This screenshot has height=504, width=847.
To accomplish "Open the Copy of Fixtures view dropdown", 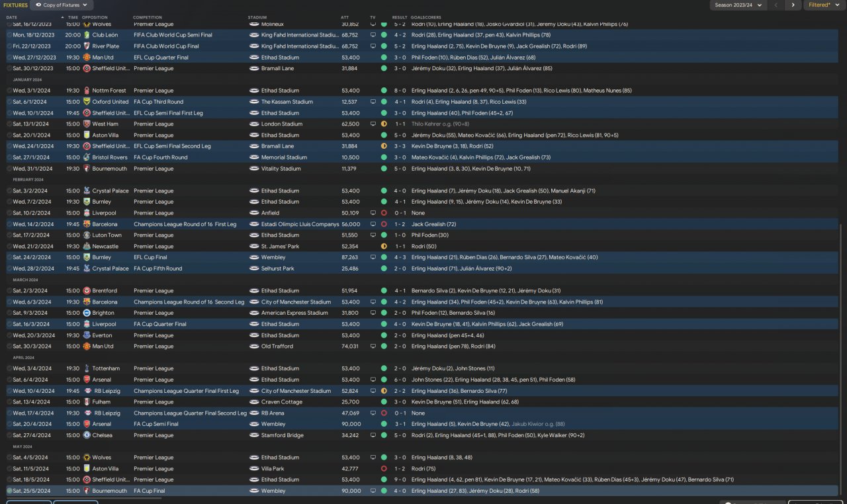I will (61, 5).
